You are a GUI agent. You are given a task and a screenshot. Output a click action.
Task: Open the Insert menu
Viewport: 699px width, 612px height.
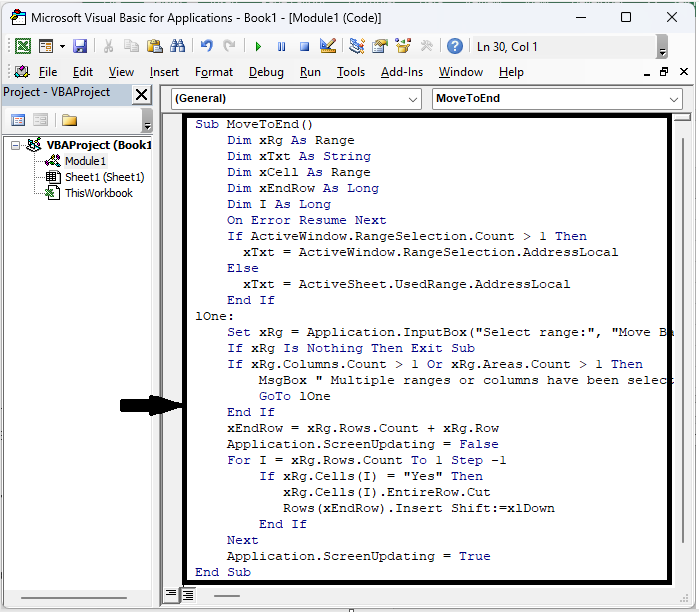point(164,72)
